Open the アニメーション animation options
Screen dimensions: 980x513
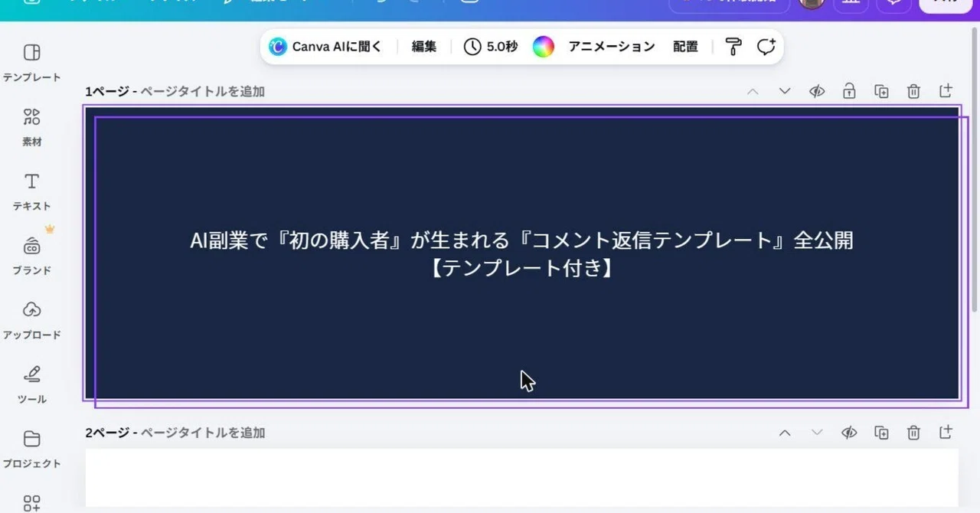pyautogui.click(x=612, y=47)
